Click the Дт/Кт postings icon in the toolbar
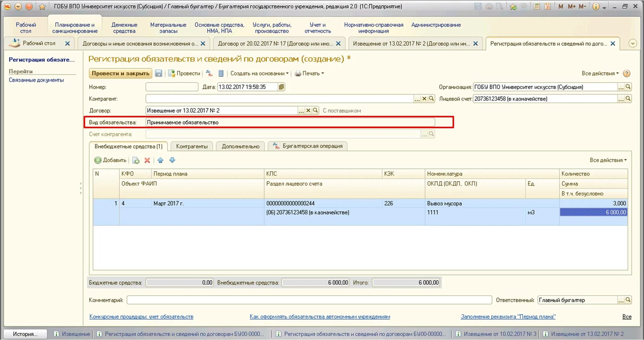The image size is (644, 340). [x=209, y=73]
